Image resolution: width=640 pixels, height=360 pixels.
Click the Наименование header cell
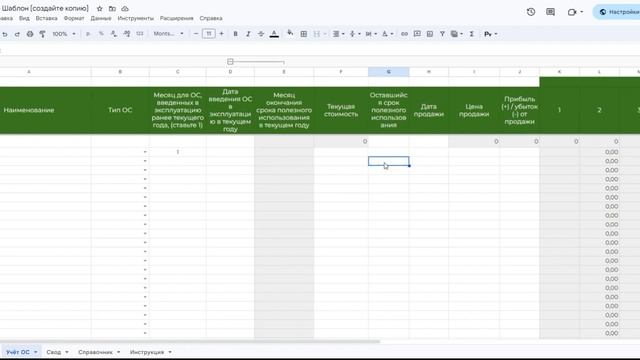[45, 110]
